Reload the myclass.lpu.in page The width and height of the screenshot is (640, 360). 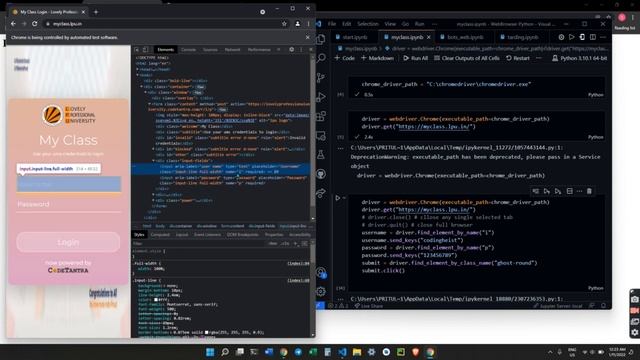(35, 24)
